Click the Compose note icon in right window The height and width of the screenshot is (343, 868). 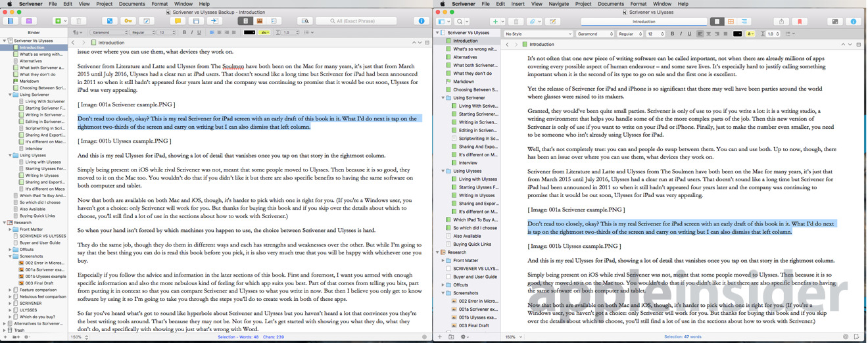(x=552, y=22)
